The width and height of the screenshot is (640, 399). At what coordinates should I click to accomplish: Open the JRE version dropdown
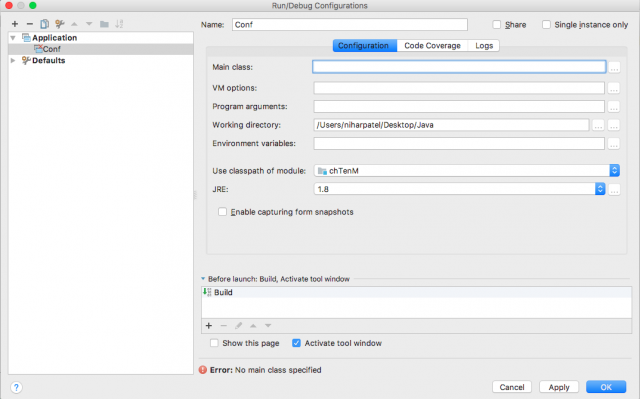[459, 189]
